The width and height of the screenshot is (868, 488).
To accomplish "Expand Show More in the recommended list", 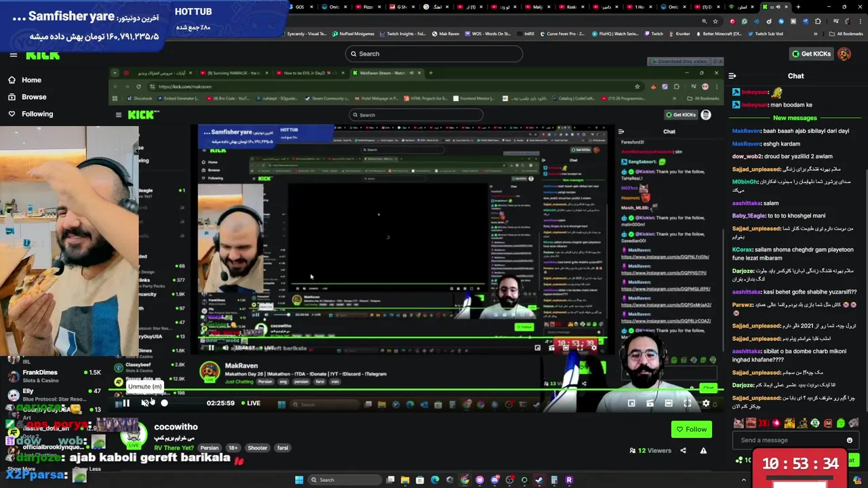I will 21,469.
